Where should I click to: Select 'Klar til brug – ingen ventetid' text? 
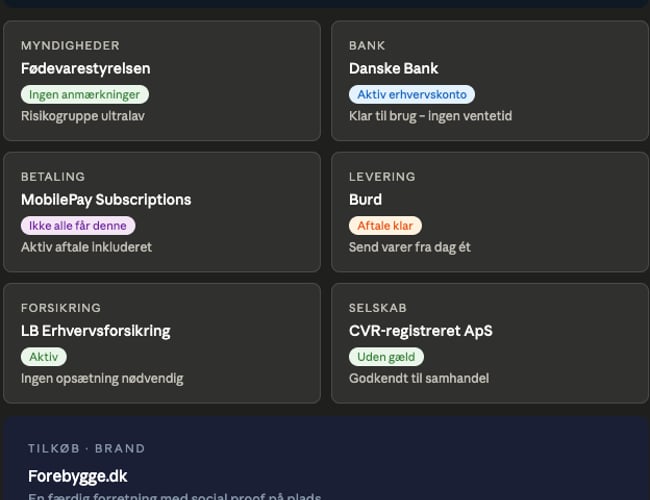click(x=430, y=116)
